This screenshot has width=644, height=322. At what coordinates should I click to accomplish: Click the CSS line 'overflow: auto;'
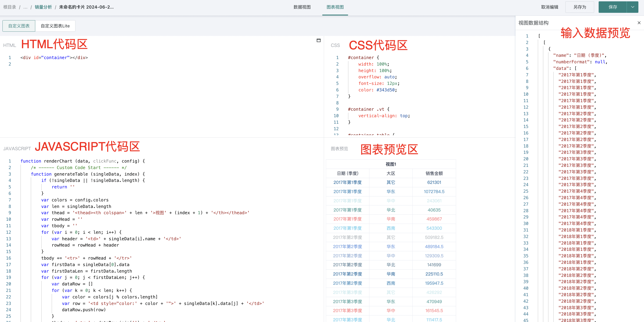(x=377, y=77)
